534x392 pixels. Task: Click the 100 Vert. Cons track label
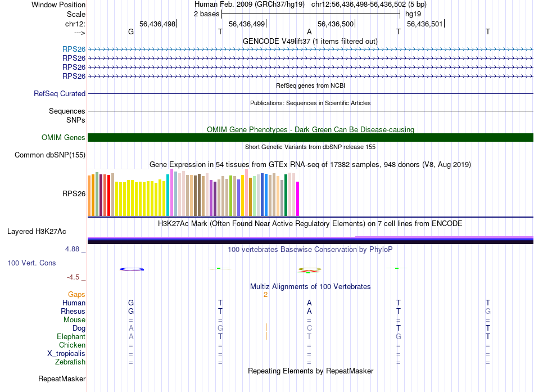pyautogui.click(x=31, y=263)
